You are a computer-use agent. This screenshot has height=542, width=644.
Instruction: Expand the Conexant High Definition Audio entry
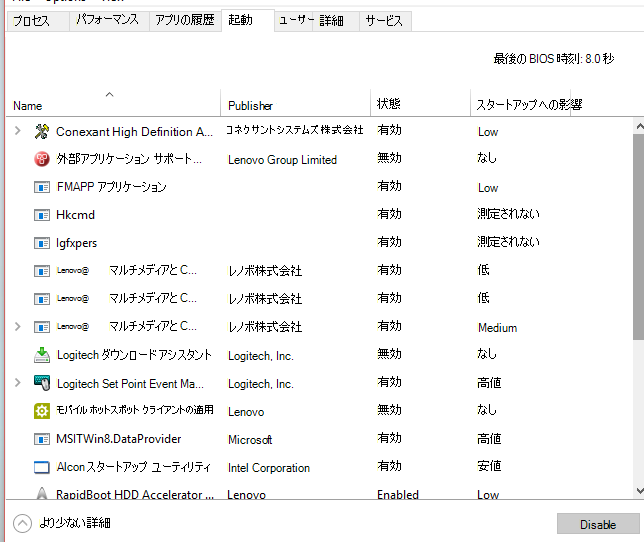(17, 131)
